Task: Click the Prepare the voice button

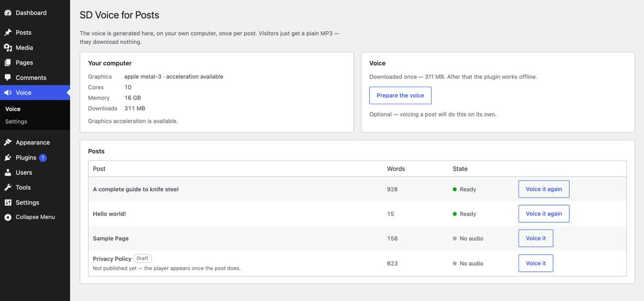Action: pyautogui.click(x=400, y=95)
